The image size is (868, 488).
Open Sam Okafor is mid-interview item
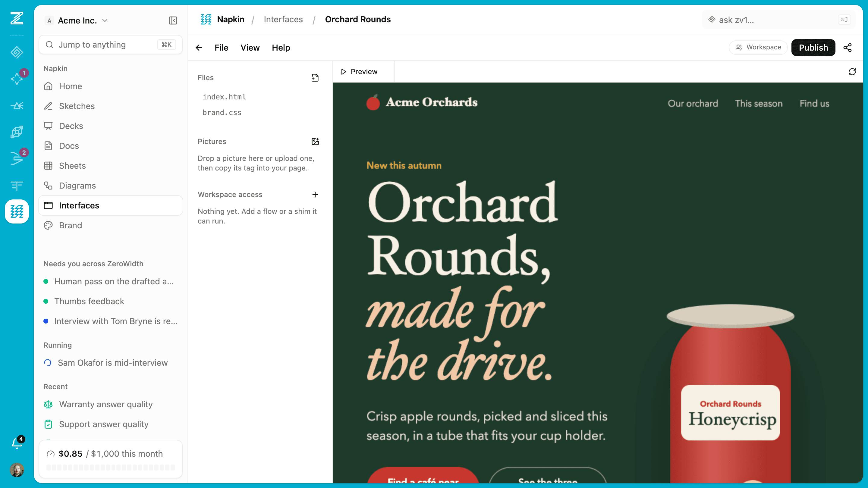111,362
